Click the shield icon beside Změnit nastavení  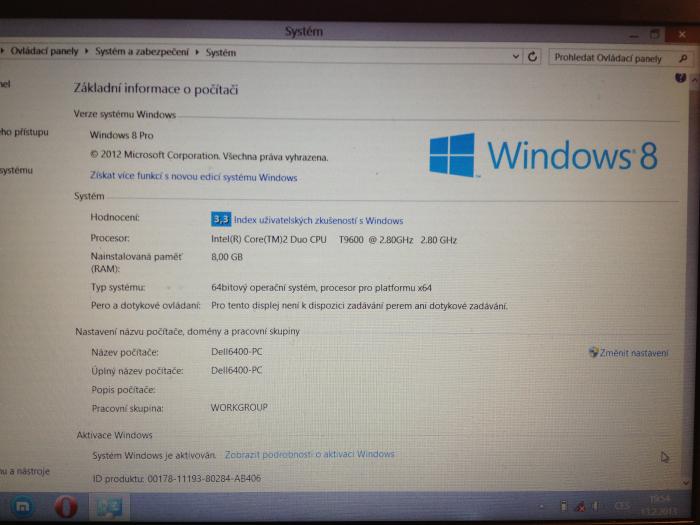[x=592, y=352]
